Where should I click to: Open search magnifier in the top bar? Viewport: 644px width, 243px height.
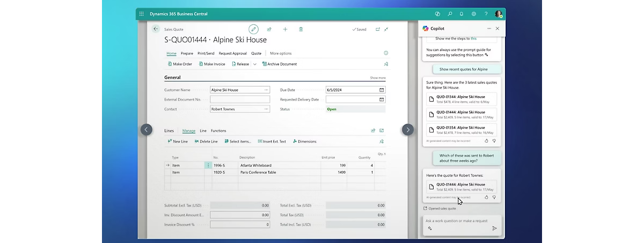(450, 14)
